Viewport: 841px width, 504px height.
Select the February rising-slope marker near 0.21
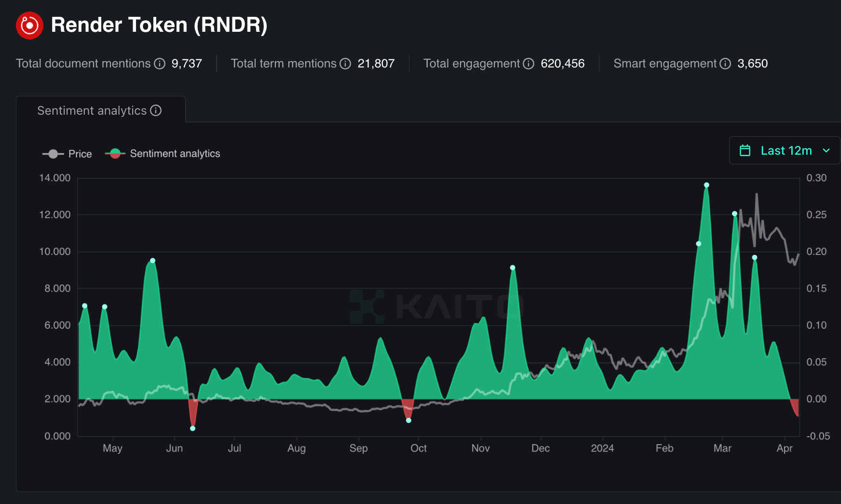pos(699,244)
